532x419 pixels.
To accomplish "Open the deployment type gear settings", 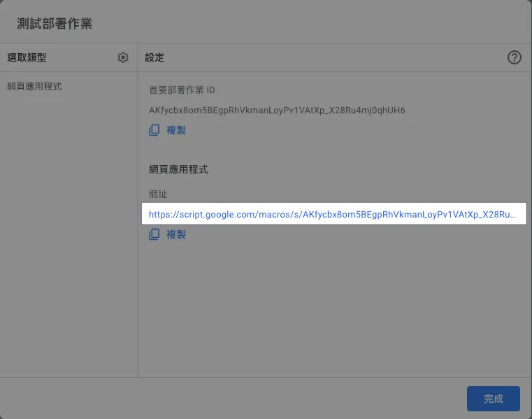I will [123, 57].
